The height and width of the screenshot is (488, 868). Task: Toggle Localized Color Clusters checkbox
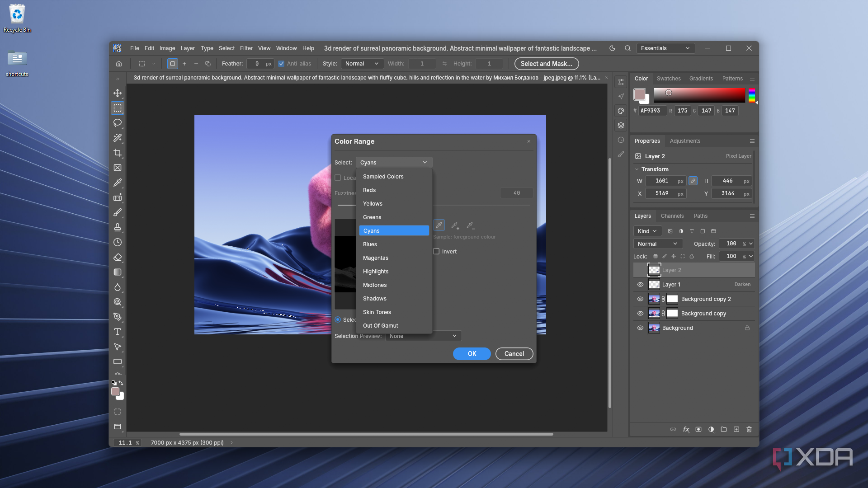tap(338, 178)
